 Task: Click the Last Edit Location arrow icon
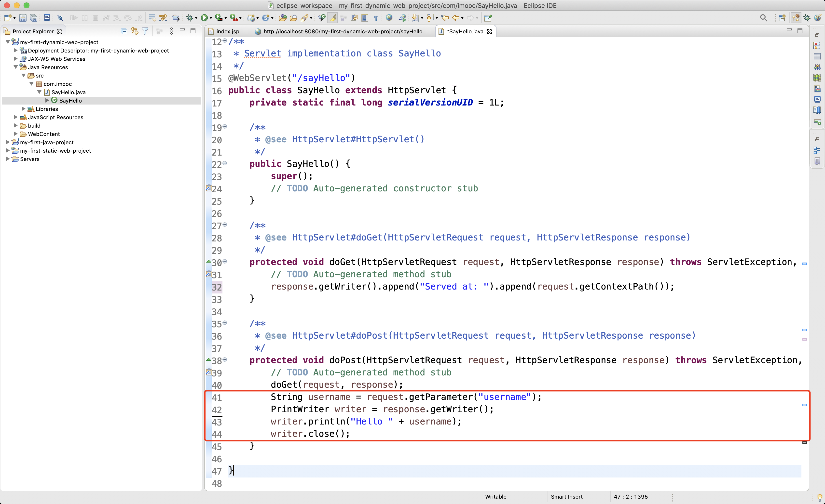click(445, 18)
